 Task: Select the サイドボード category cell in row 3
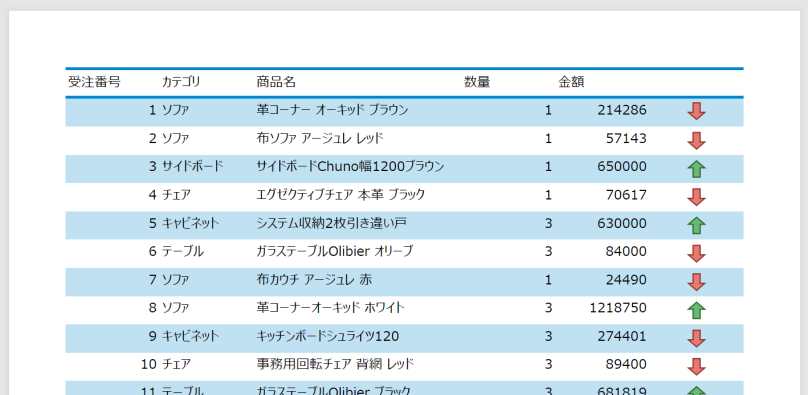193,167
